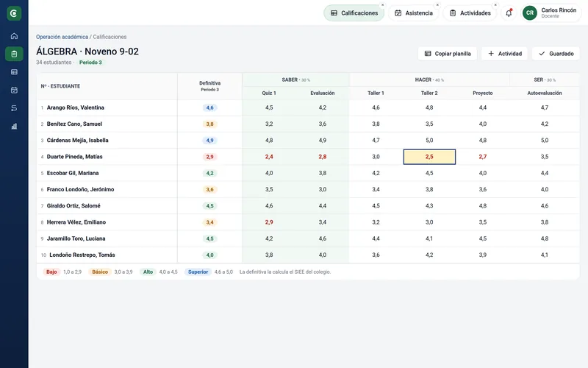Switch to the Calificaciones tab
Image resolution: width=588 pixels, height=368 pixels.
pos(354,13)
